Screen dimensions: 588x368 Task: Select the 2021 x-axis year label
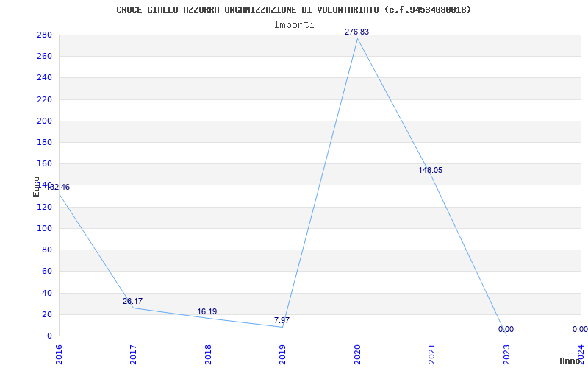(431, 354)
